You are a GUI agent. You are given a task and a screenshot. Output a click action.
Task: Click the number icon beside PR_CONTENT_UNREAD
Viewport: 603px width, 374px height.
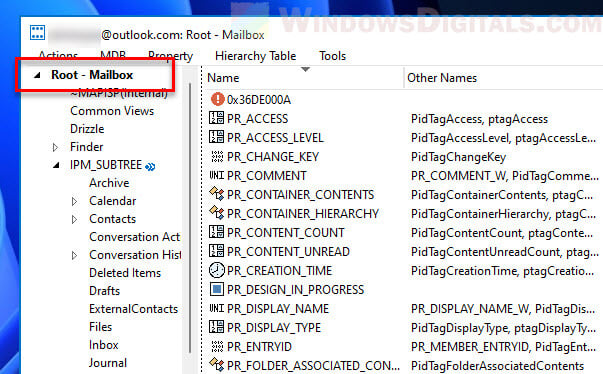click(216, 251)
